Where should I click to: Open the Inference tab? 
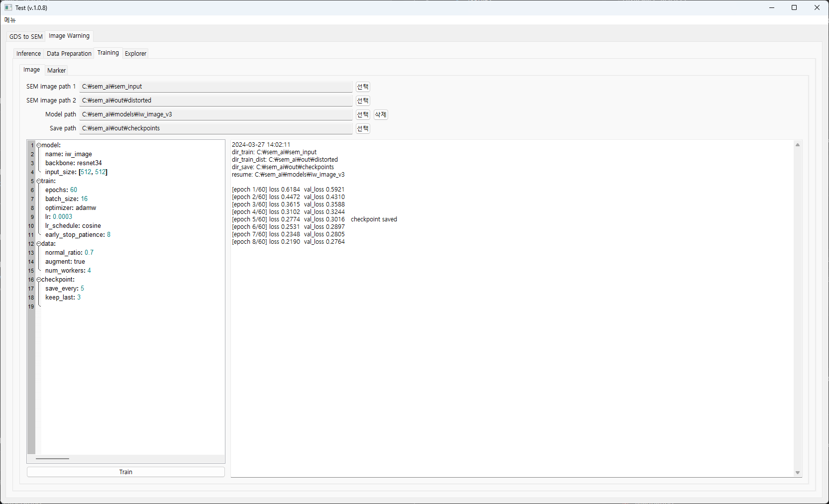(x=28, y=54)
